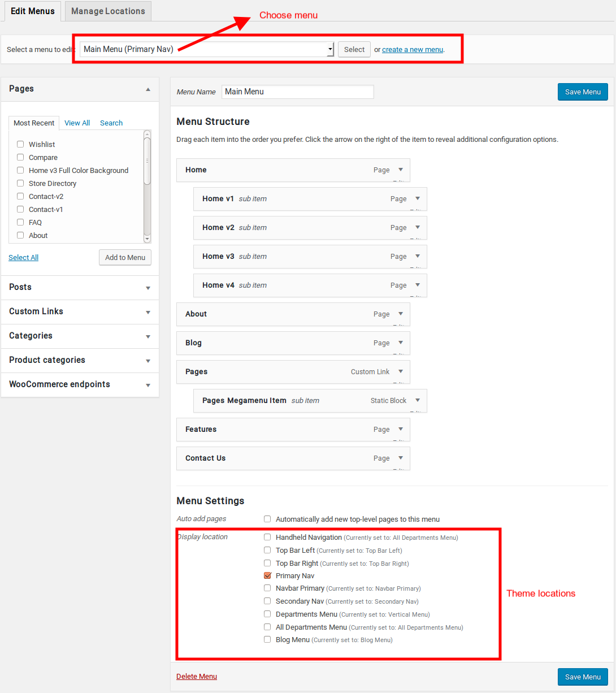Image resolution: width=616 pixels, height=693 pixels.
Task: Expand the Home v1 sub item arrow
Action: point(418,198)
